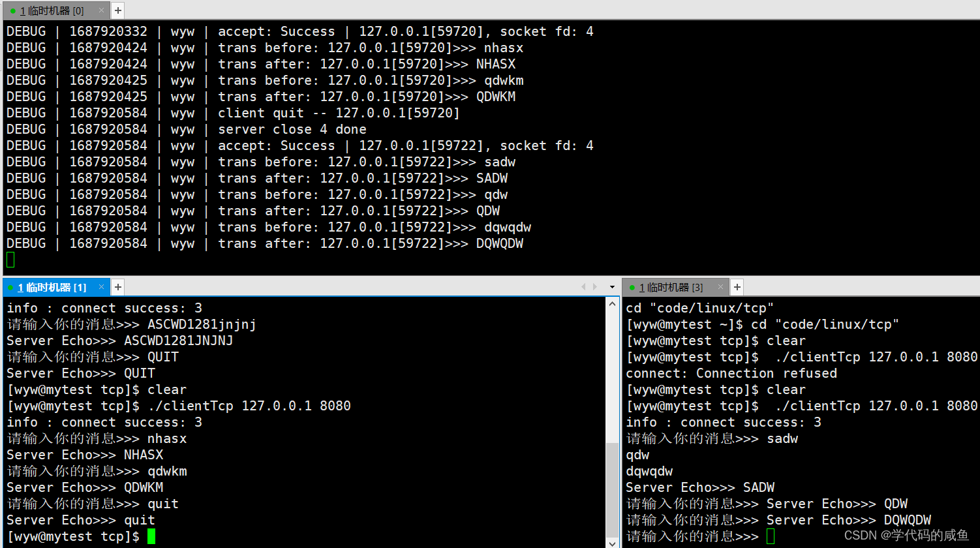Click the 'client quit -- 127.0.0.1[59720]' line
Image resolution: width=980 pixels, height=548 pixels.
(x=233, y=113)
